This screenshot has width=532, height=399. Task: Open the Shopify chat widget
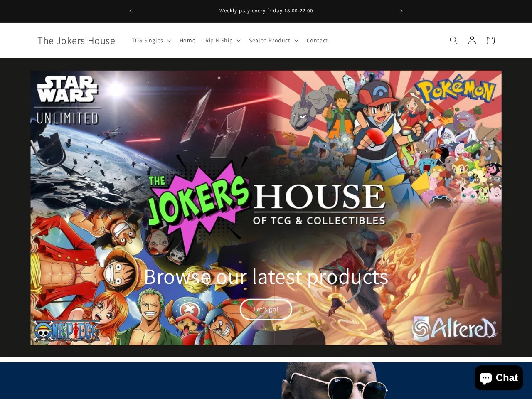(498, 377)
